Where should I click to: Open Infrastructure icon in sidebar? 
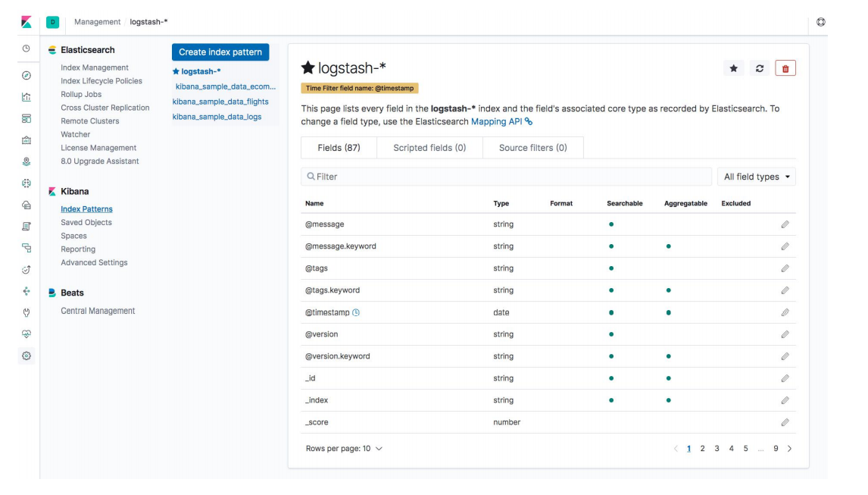tap(26, 205)
